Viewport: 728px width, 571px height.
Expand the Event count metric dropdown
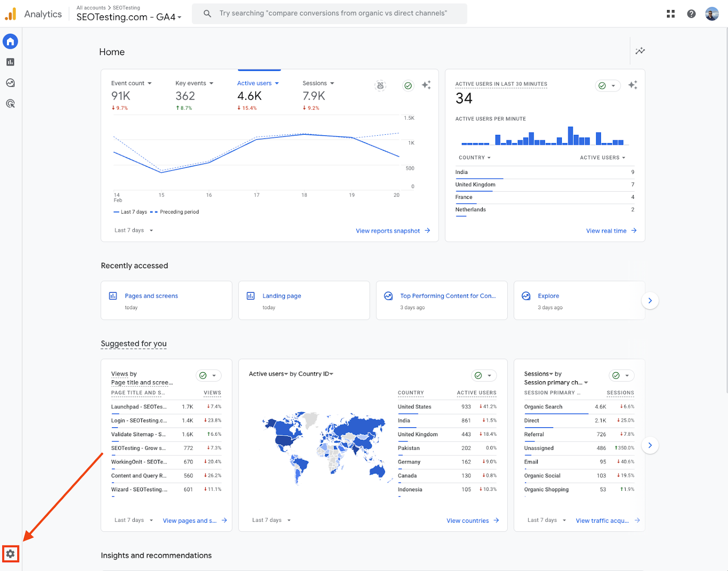coord(131,83)
